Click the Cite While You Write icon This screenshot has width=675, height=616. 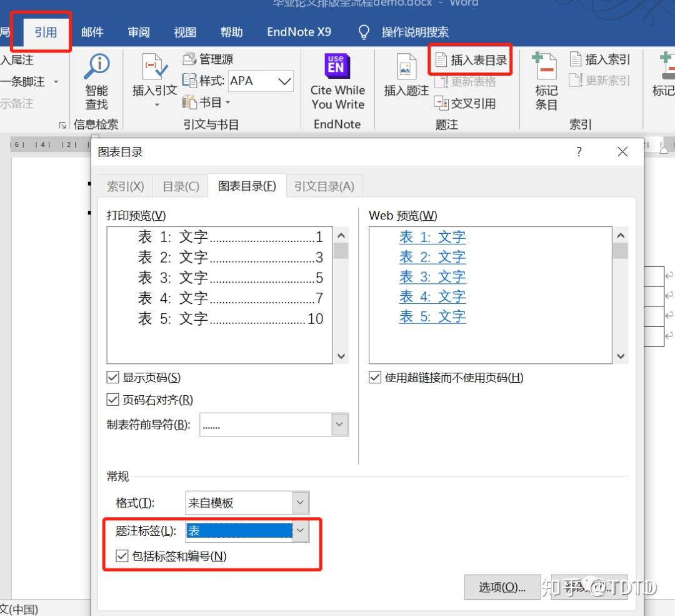[337, 66]
